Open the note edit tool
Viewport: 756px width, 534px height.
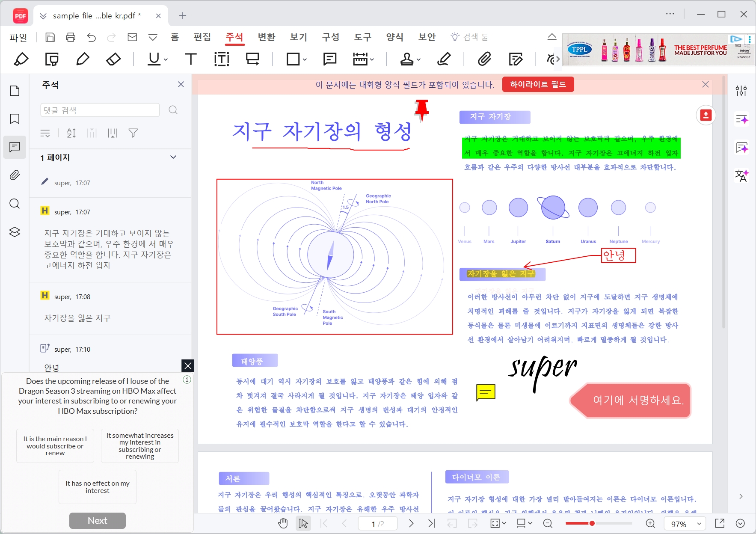(516, 59)
